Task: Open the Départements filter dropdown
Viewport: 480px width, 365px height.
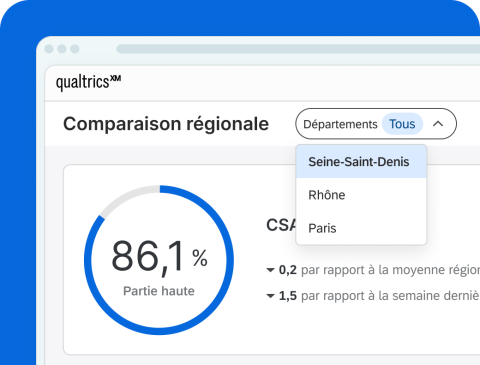Action: coord(376,124)
